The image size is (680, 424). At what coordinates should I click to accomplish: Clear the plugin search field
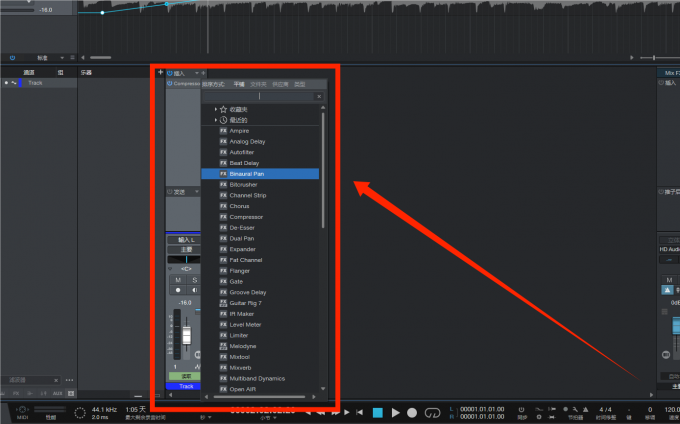click(x=319, y=96)
